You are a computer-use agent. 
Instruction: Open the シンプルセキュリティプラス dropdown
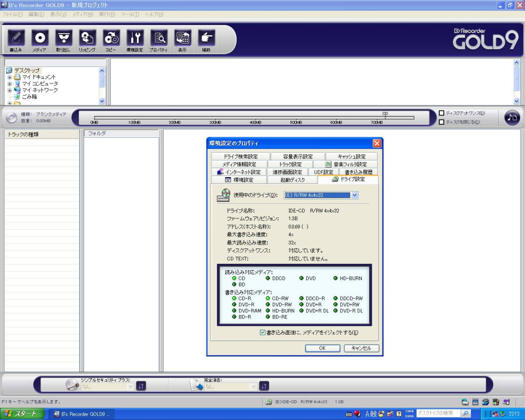click(x=130, y=387)
